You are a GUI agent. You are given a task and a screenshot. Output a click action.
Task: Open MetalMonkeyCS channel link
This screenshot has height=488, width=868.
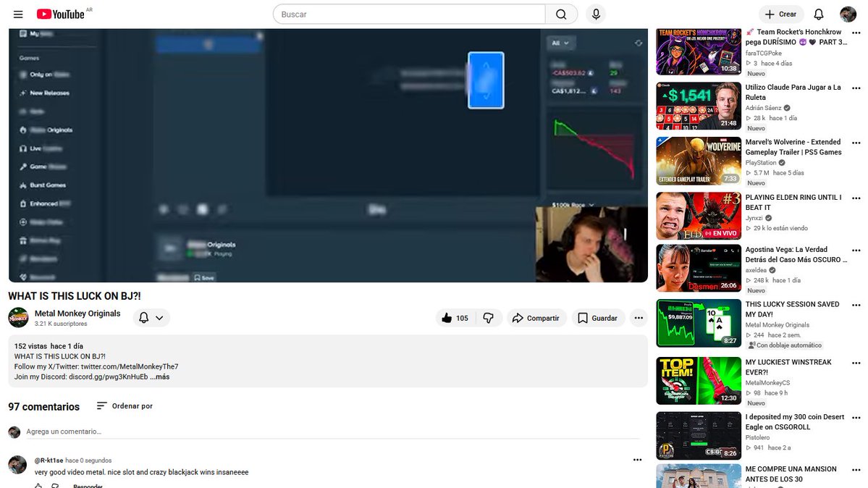click(x=767, y=383)
